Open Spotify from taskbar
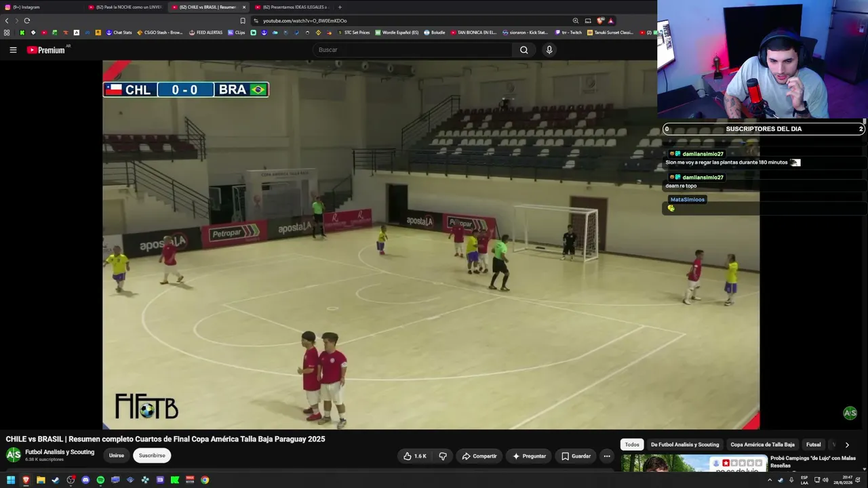 point(100,480)
